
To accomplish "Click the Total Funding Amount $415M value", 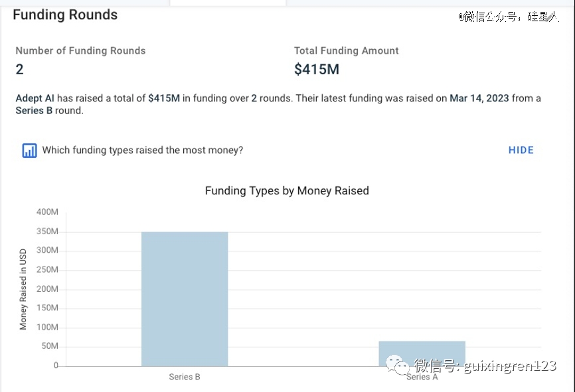I will click(317, 69).
